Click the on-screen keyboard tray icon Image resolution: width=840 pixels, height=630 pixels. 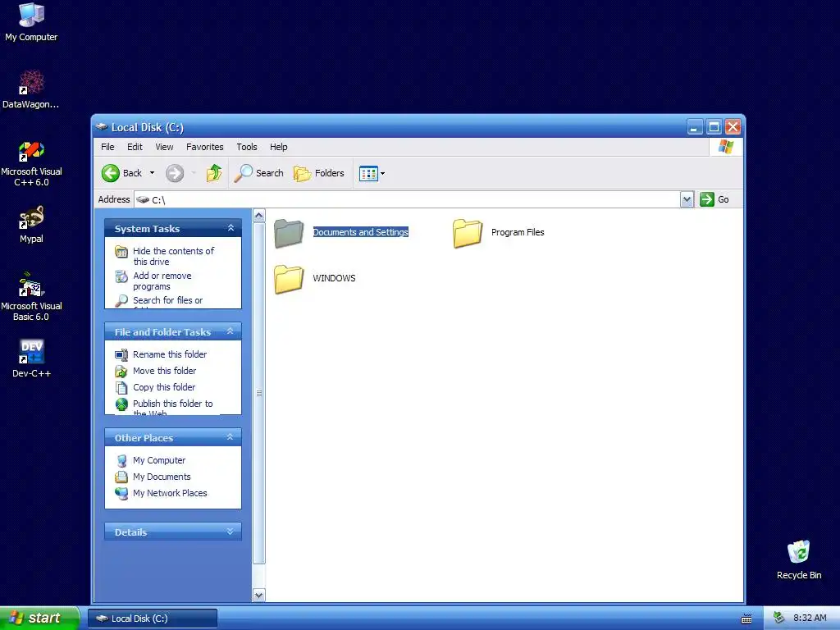point(746,619)
